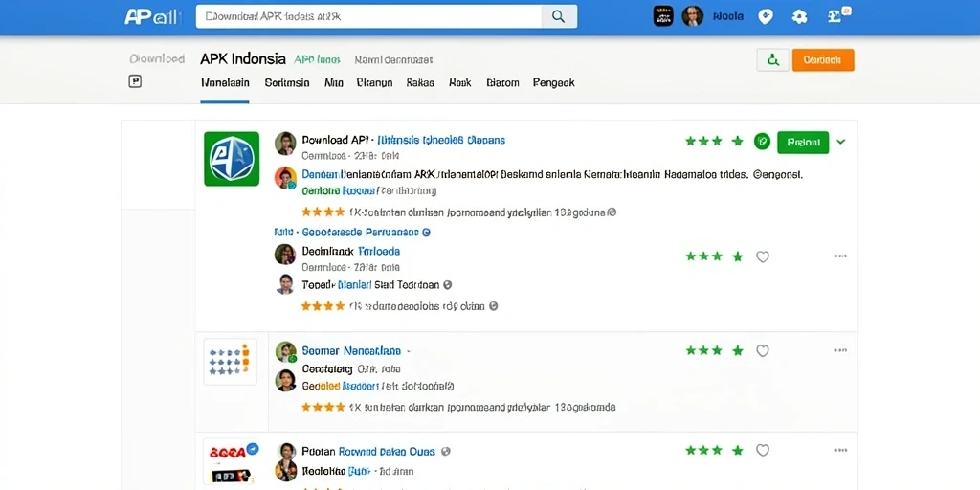
Task: Click the small square icon below Download label
Action: pyautogui.click(x=135, y=81)
